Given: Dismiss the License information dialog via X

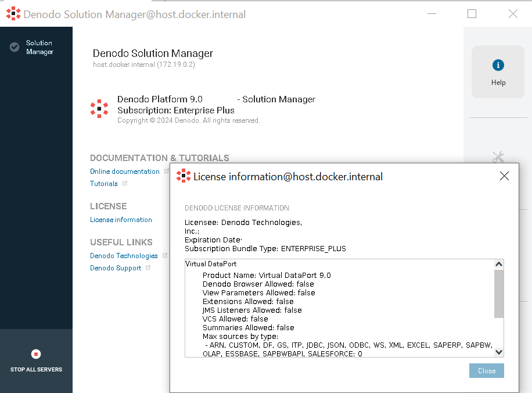Looking at the screenshot, I should click(x=504, y=176).
